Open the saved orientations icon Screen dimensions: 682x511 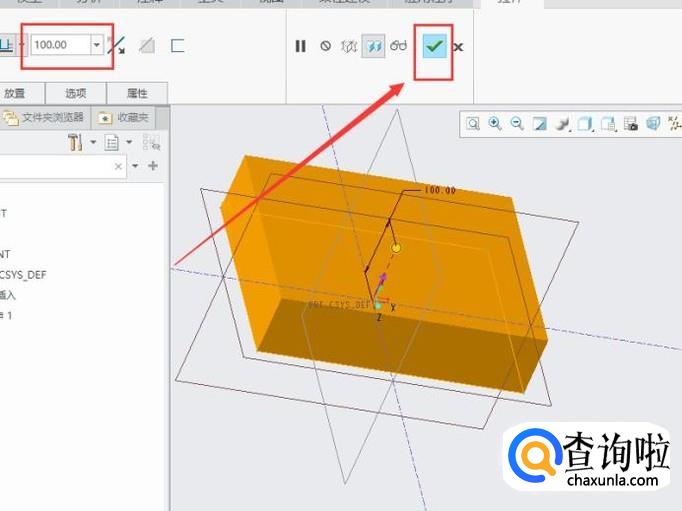[608, 124]
